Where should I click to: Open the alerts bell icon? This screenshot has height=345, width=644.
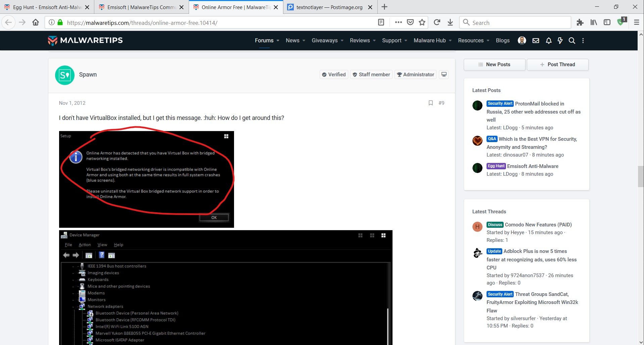pyautogui.click(x=549, y=41)
